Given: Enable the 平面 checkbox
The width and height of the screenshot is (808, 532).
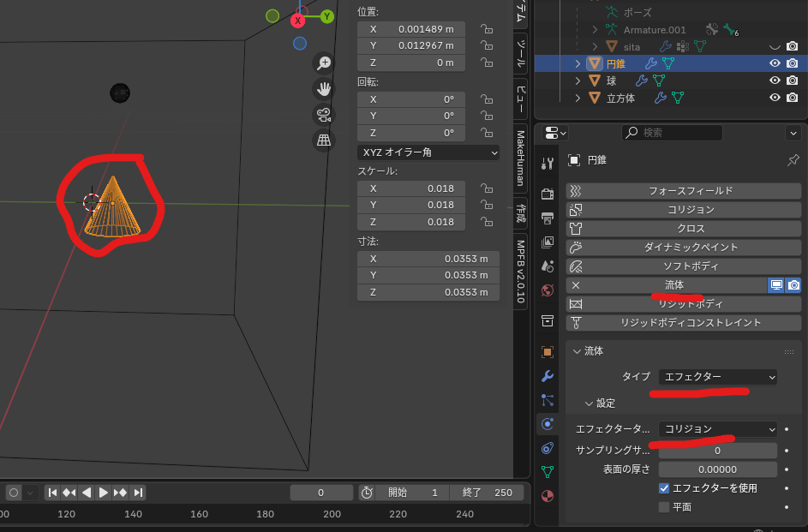Looking at the screenshot, I should (x=664, y=507).
